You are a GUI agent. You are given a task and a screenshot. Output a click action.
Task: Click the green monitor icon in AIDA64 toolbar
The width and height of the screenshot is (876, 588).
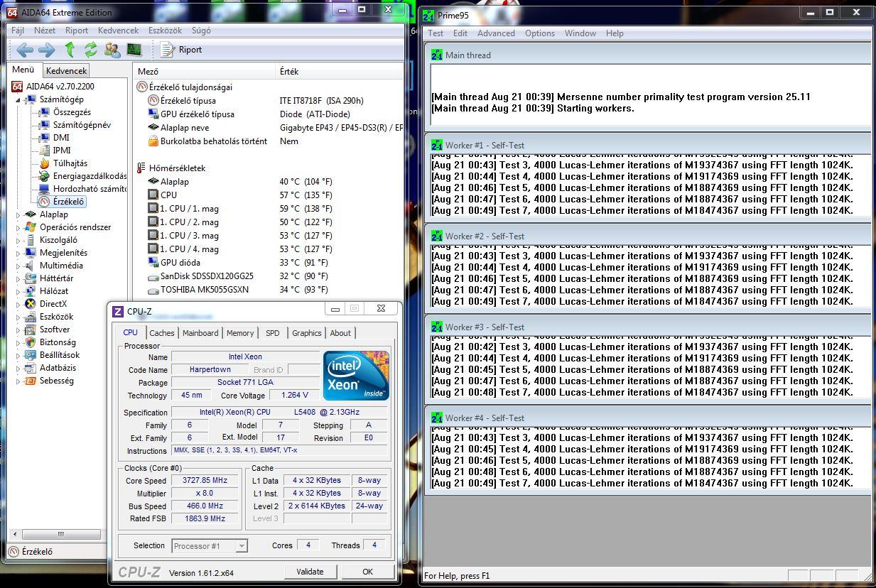pos(134,50)
